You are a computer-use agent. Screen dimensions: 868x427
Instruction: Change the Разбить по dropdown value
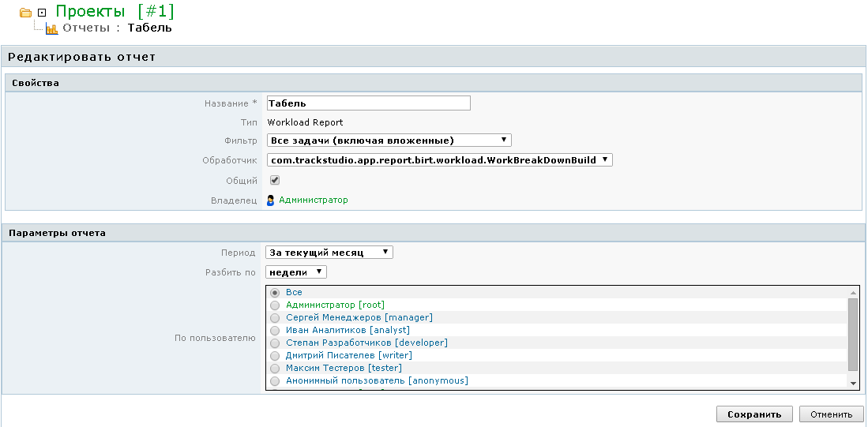click(296, 272)
